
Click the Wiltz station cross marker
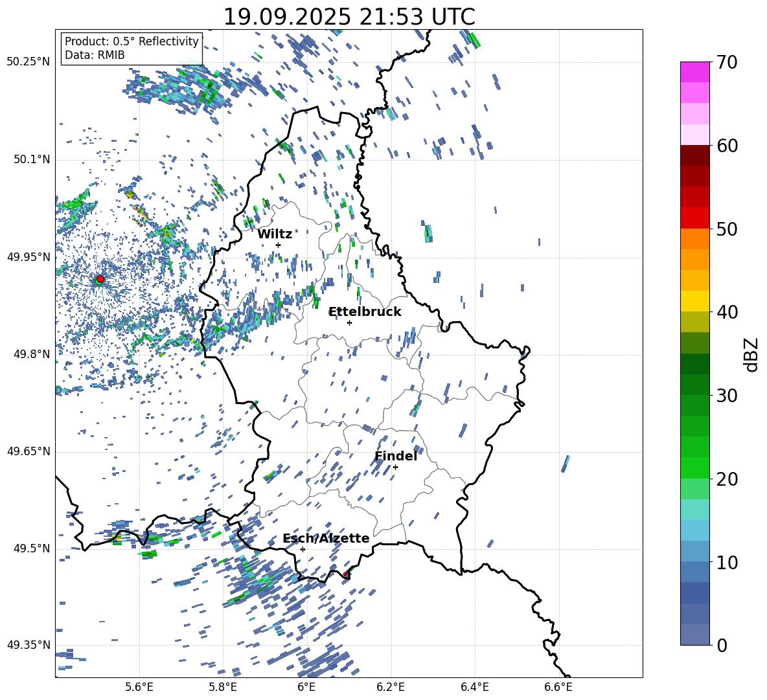pyautogui.click(x=278, y=245)
